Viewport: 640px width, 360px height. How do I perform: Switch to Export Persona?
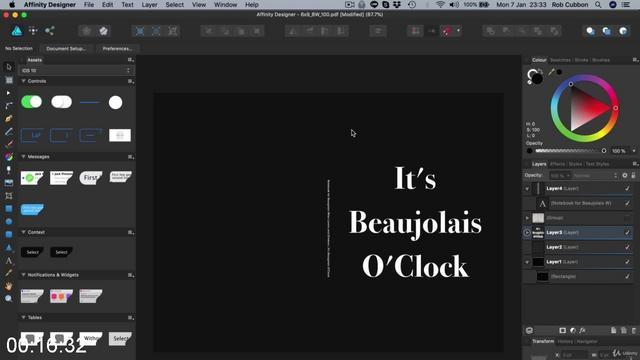(x=49, y=31)
